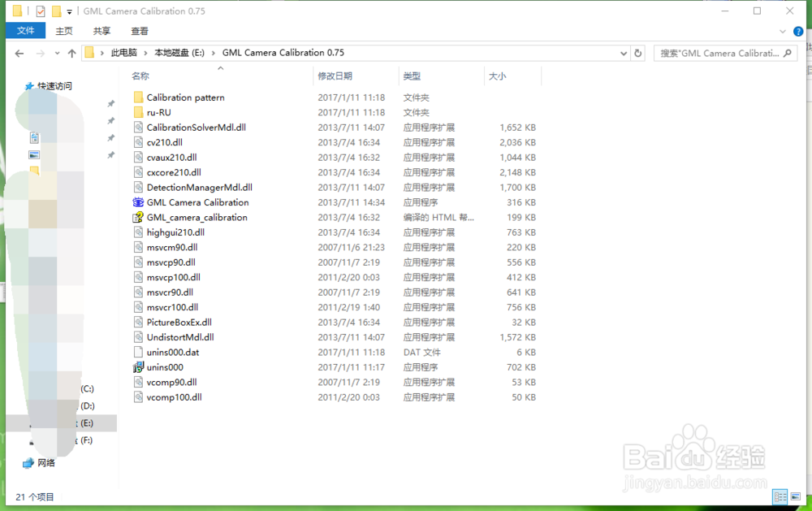The width and height of the screenshot is (812, 511).
Task: Select the CalibrationSolverMdl.dll file icon
Action: tap(138, 128)
